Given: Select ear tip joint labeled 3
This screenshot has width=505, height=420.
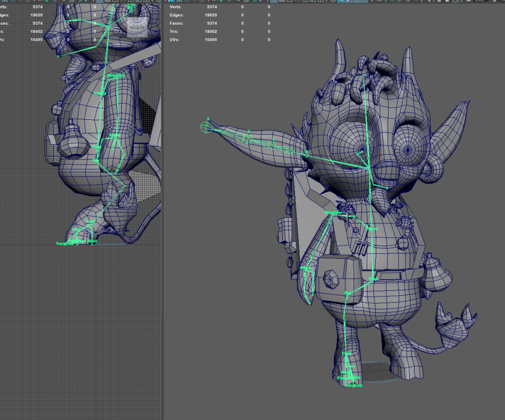Looking at the screenshot, I should pyautogui.click(x=207, y=127).
